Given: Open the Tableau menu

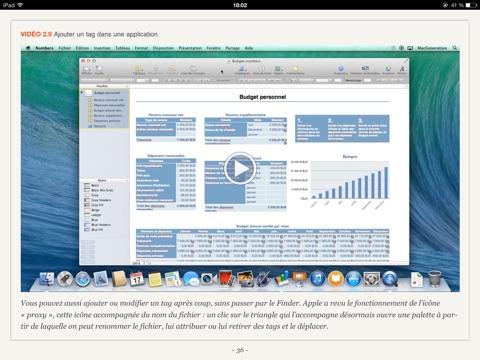Looking at the screenshot, I should point(123,48).
